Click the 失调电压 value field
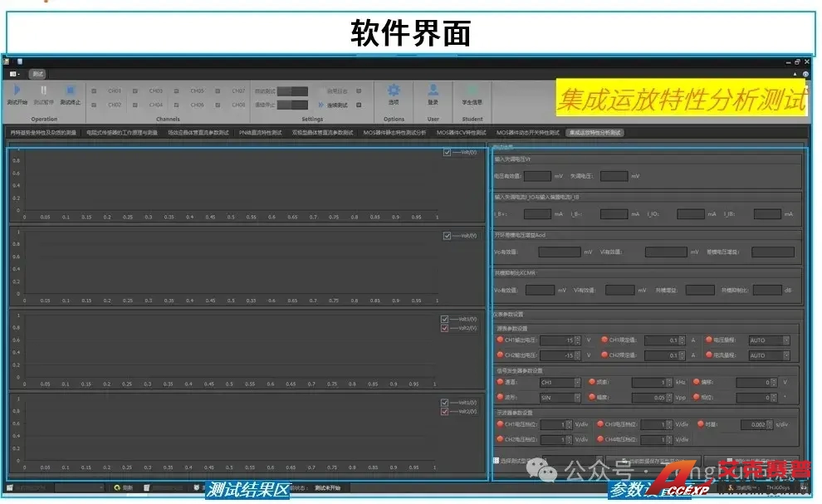The image size is (822, 504). (613, 176)
